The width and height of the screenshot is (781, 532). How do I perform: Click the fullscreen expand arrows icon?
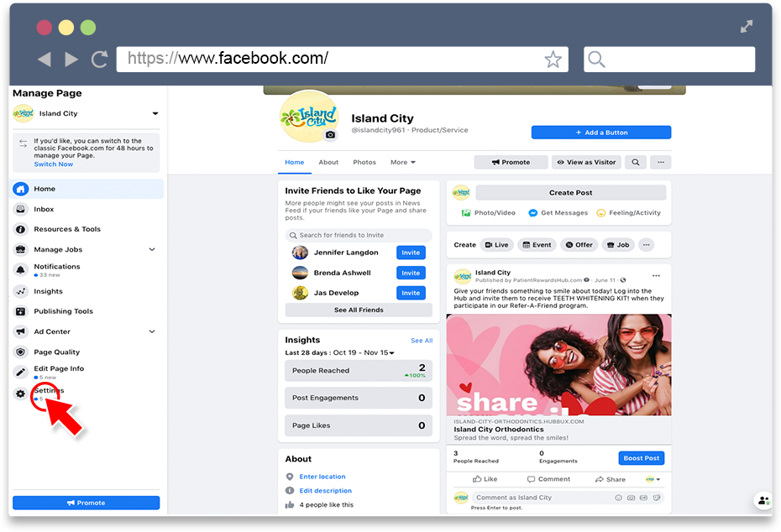[746, 26]
